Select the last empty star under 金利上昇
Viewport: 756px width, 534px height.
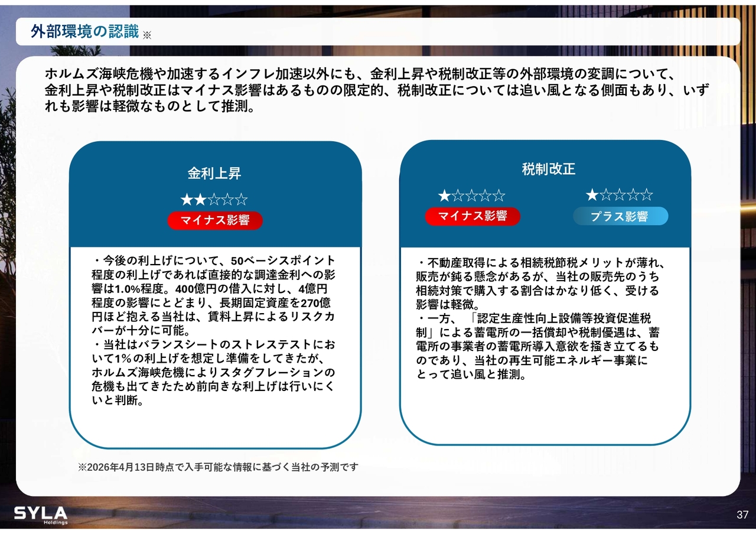241,200
